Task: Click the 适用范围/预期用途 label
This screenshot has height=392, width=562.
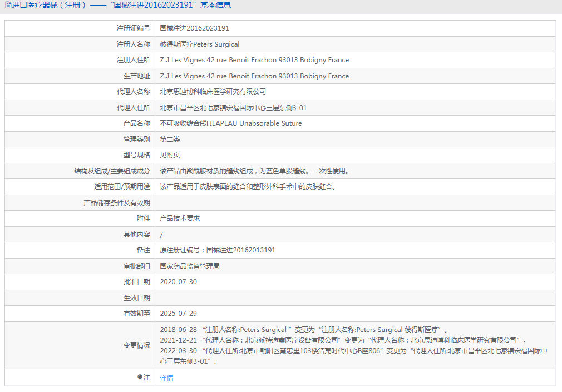Action: point(122,187)
